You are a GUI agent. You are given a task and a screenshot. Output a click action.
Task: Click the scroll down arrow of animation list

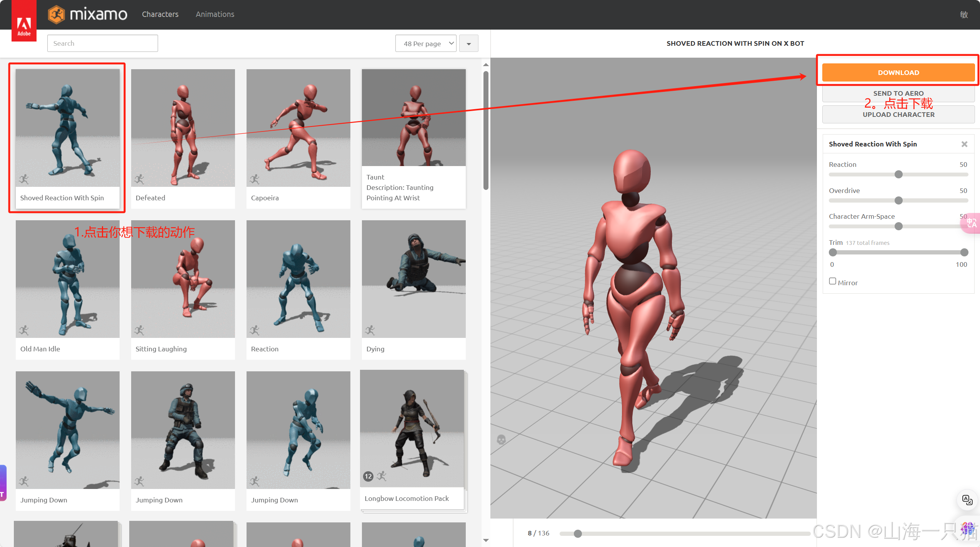point(486,540)
